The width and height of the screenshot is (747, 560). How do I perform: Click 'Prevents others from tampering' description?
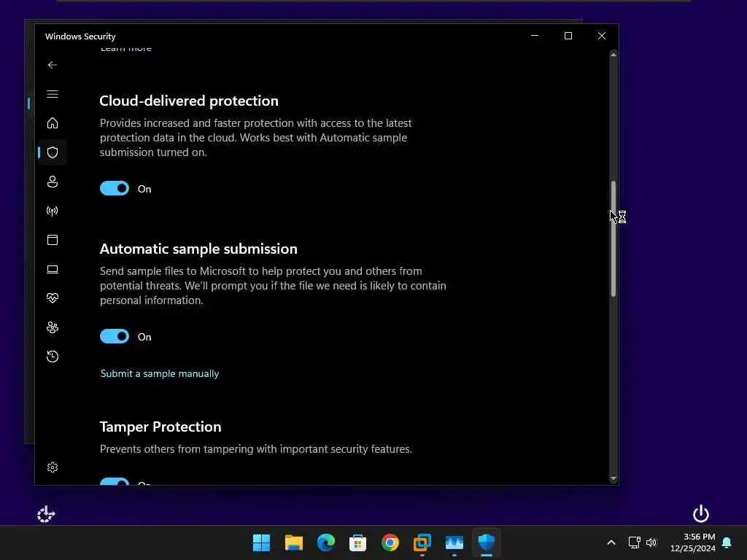click(256, 449)
